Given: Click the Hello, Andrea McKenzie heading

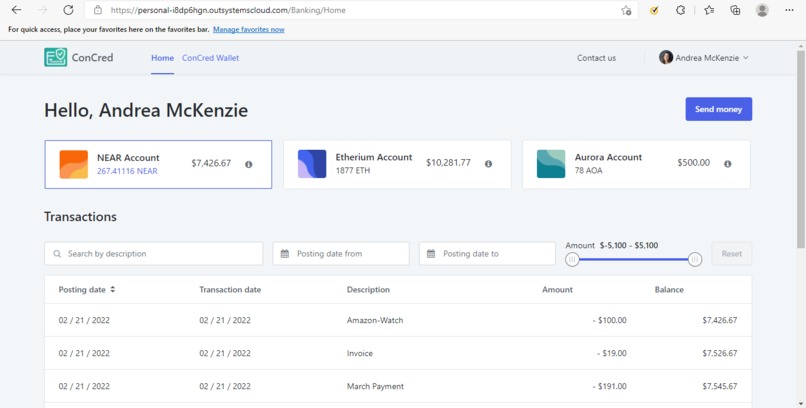Looking at the screenshot, I should 146,110.
